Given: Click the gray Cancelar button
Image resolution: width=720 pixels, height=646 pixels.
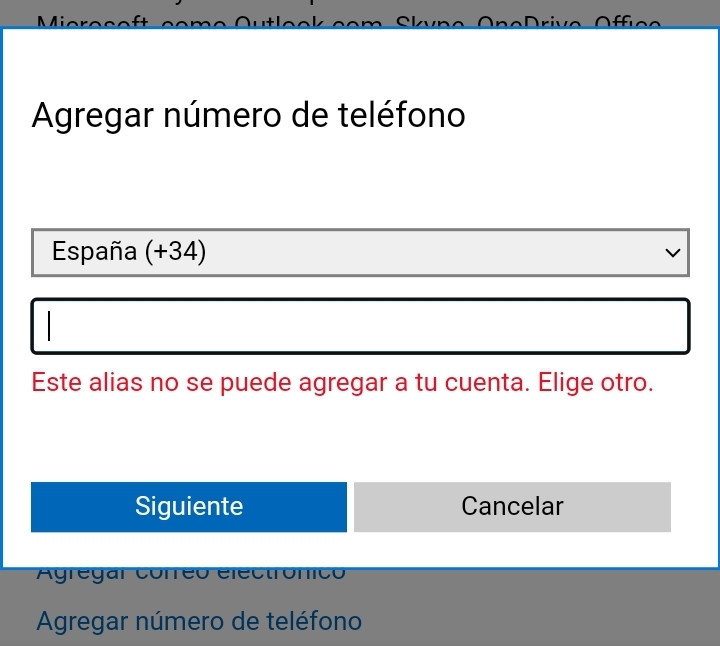Looking at the screenshot, I should click(x=512, y=507).
